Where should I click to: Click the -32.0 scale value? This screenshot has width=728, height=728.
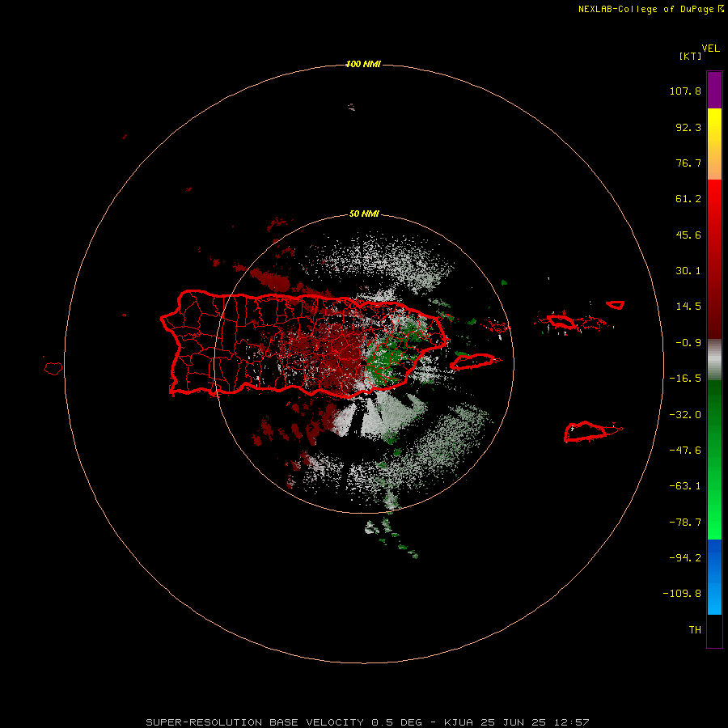685,415
